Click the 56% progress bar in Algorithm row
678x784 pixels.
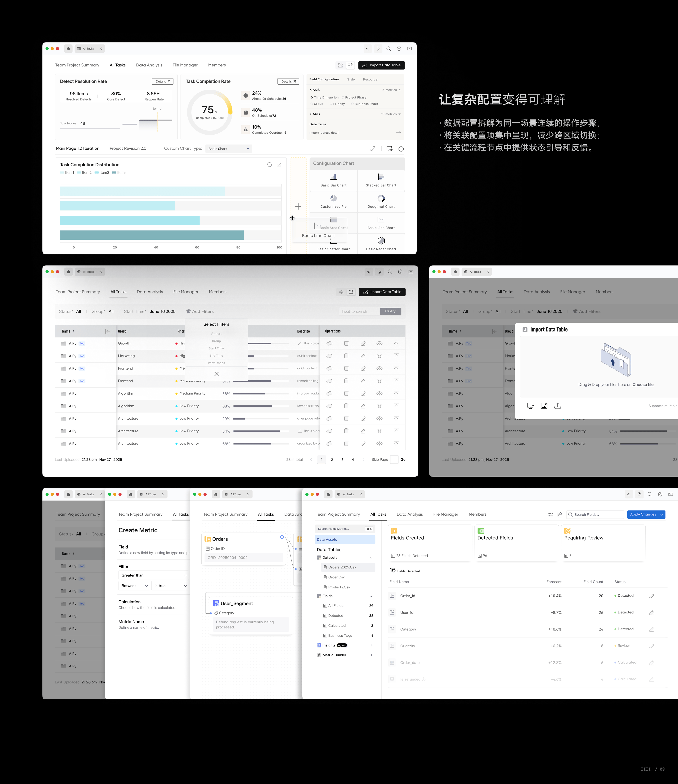point(261,394)
